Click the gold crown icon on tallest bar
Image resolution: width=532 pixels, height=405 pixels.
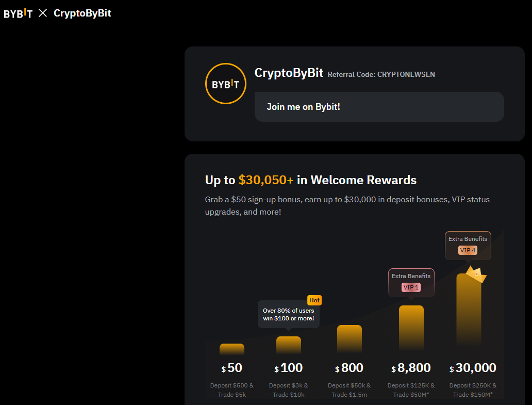(x=476, y=274)
